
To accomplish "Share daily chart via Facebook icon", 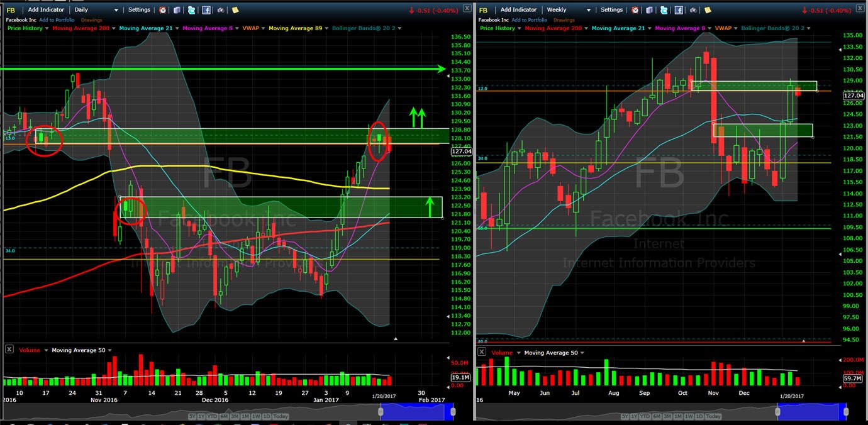I will [x=206, y=10].
